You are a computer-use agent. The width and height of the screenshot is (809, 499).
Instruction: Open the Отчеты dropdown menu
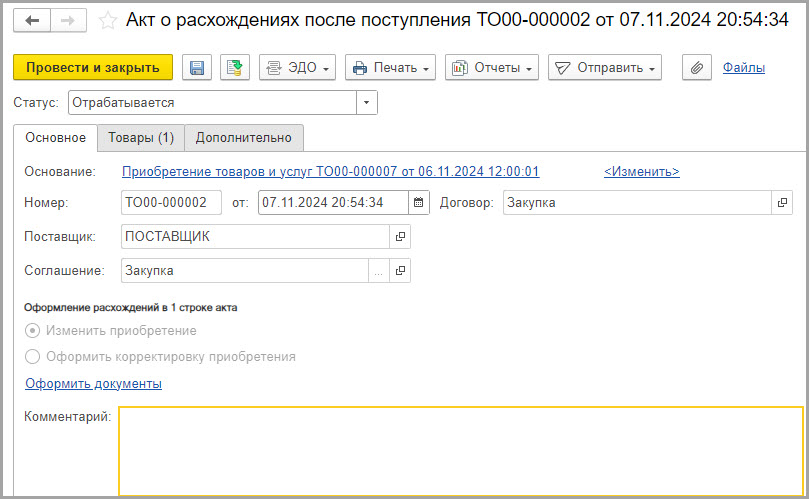pos(492,68)
